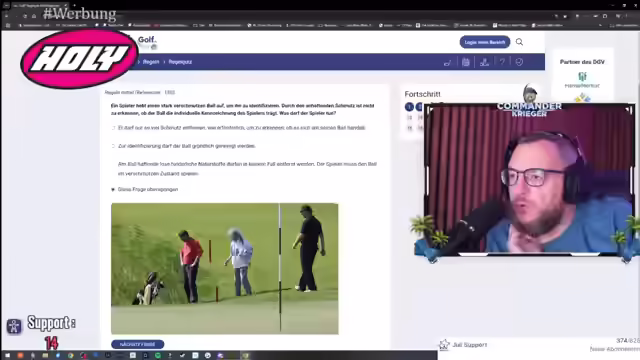Click the golfers photo below the question
The height and width of the screenshot is (360, 640).
coord(224,269)
